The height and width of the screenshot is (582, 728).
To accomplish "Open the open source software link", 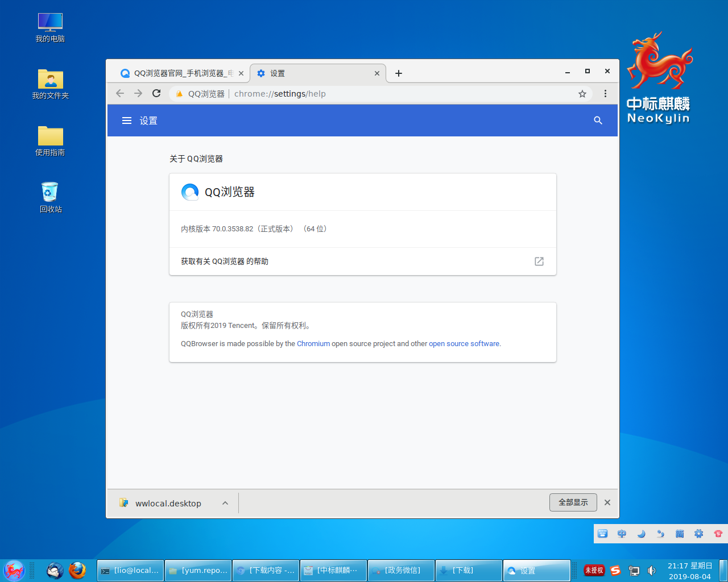I will click(x=464, y=343).
